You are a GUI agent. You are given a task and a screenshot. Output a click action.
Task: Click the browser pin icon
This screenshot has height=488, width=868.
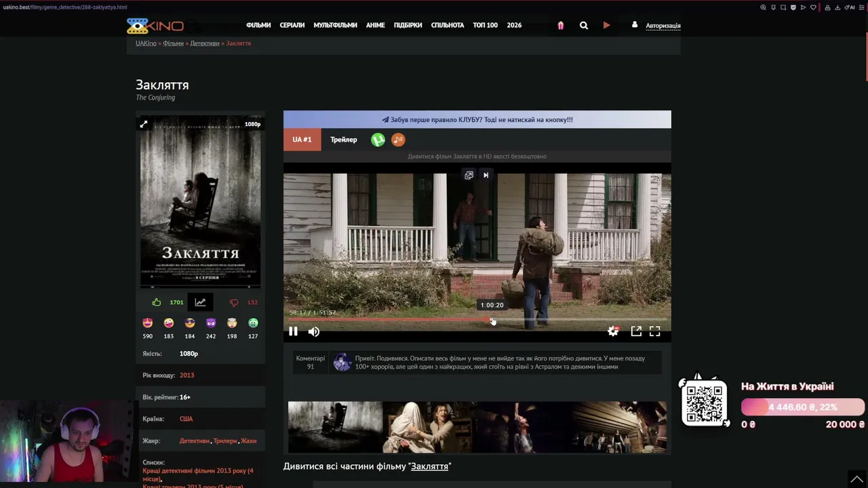[x=773, y=7]
